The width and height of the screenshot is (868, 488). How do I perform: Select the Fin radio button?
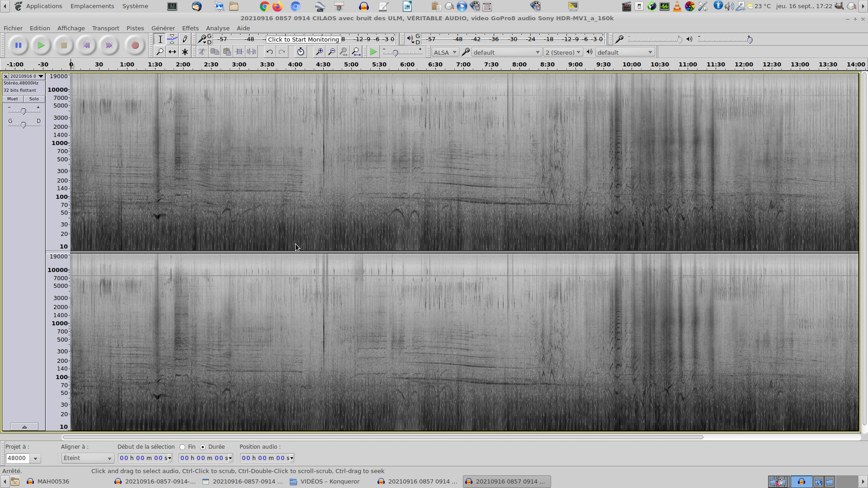pyautogui.click(x=183, y=447)
